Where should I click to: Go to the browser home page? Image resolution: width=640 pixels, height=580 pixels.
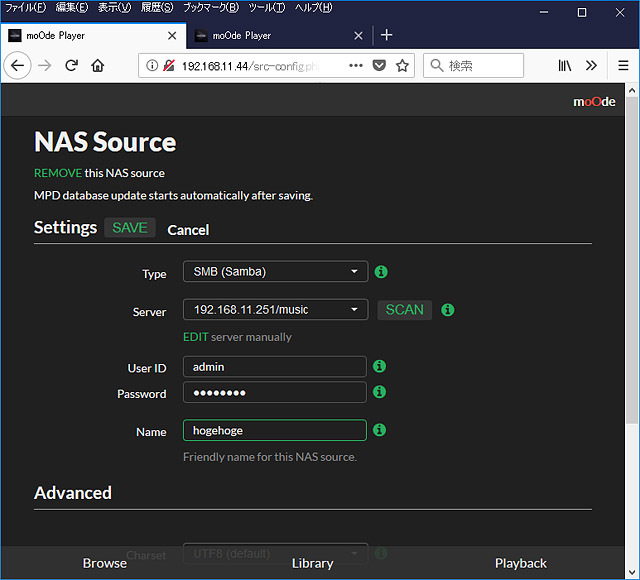coord(98,65)
